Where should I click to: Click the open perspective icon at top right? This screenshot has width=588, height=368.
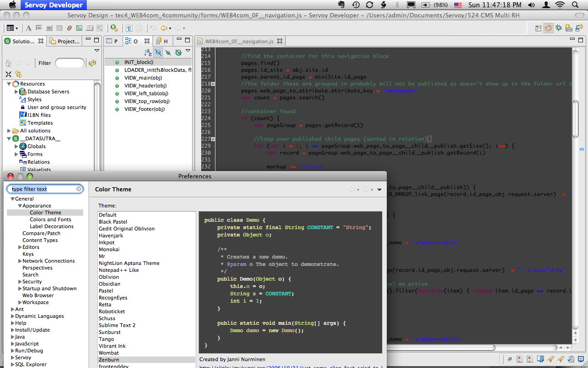click(x=538, y=28)
